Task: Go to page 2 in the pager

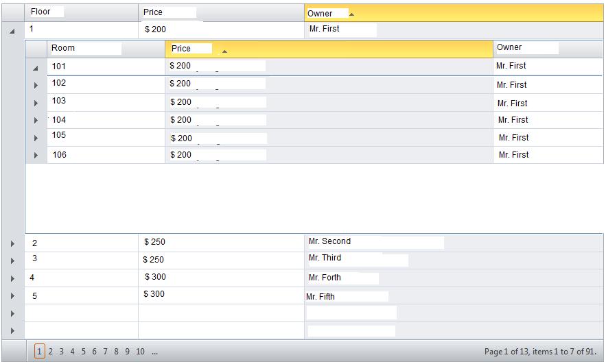Action: 51,352
